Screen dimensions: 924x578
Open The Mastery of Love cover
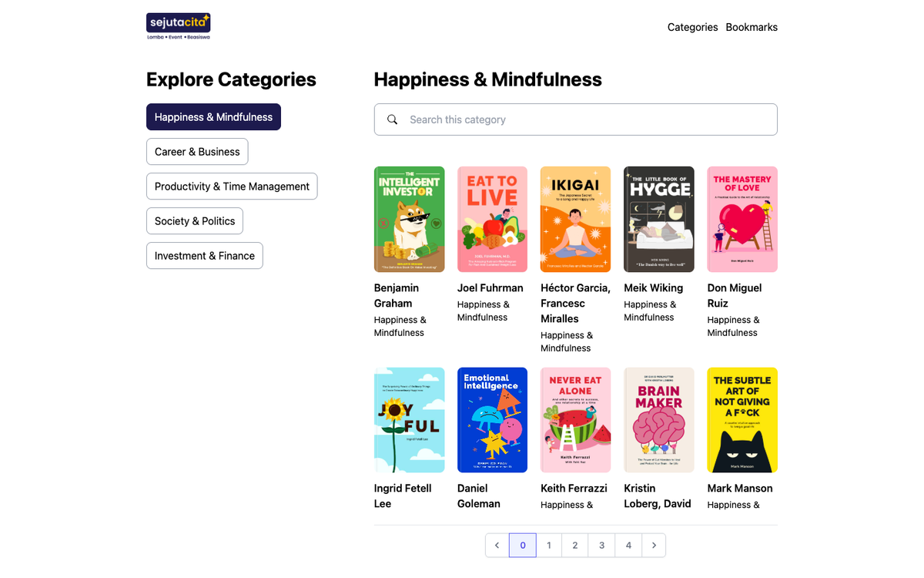[742, 220]
